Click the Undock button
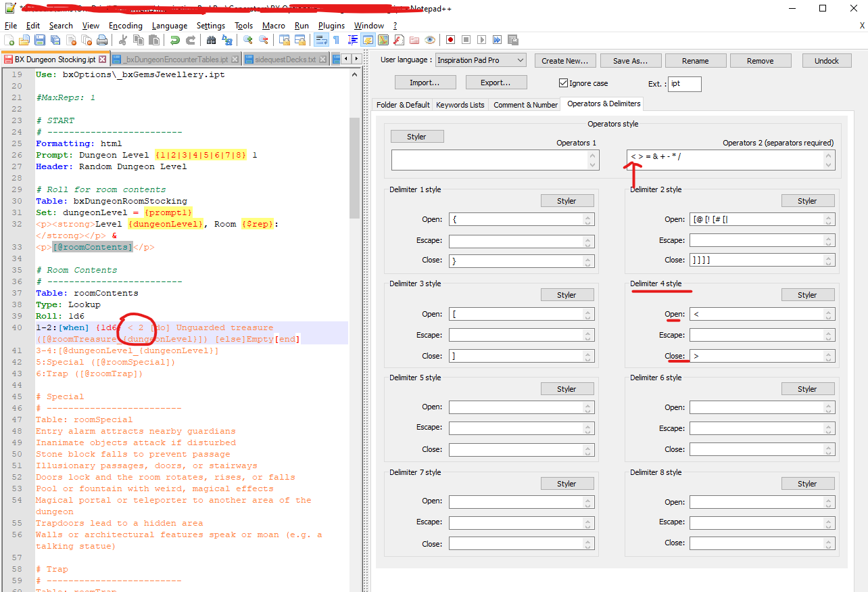Image resolution: width=868 pixels, height=592 pixels. click(x=827, y=61)
